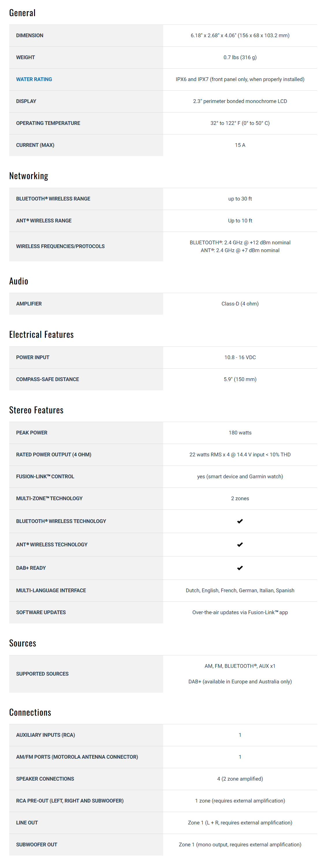318x868 pixels.
Task: Click the Stereo Features heading
Action: coord(36,410)
